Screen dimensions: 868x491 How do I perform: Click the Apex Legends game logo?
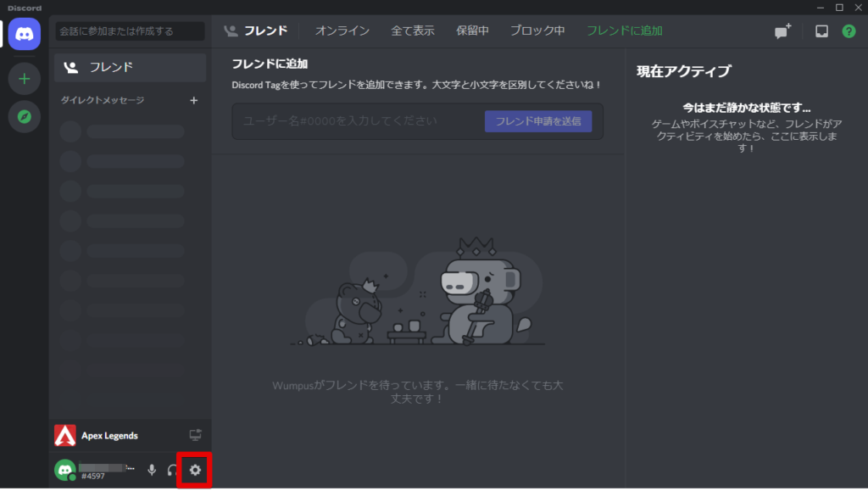(x=64, y=436)
